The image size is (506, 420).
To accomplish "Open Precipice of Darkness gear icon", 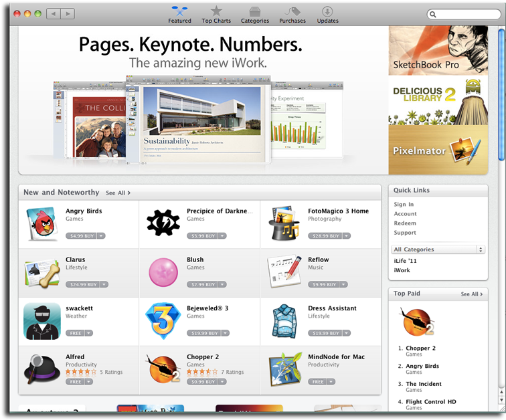I will (x=163, y=223).
